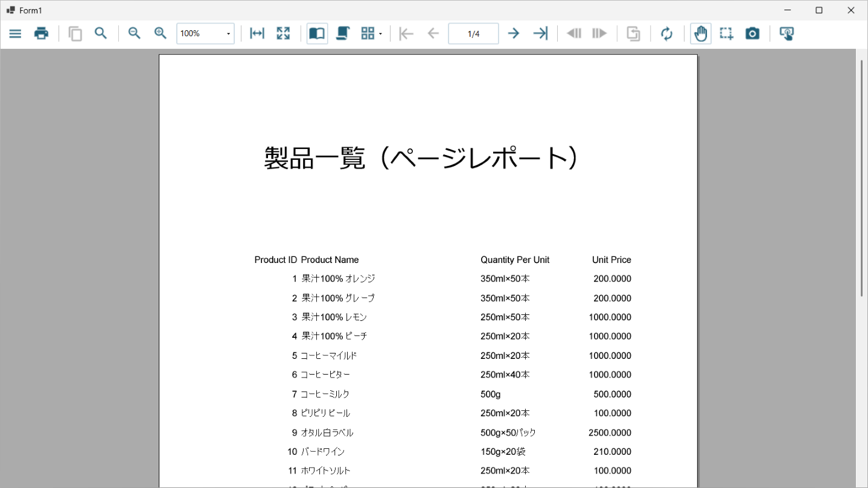Screen dimensions: 868x488
Task: Click the unit price 500.0000
Action: point(612,395)
